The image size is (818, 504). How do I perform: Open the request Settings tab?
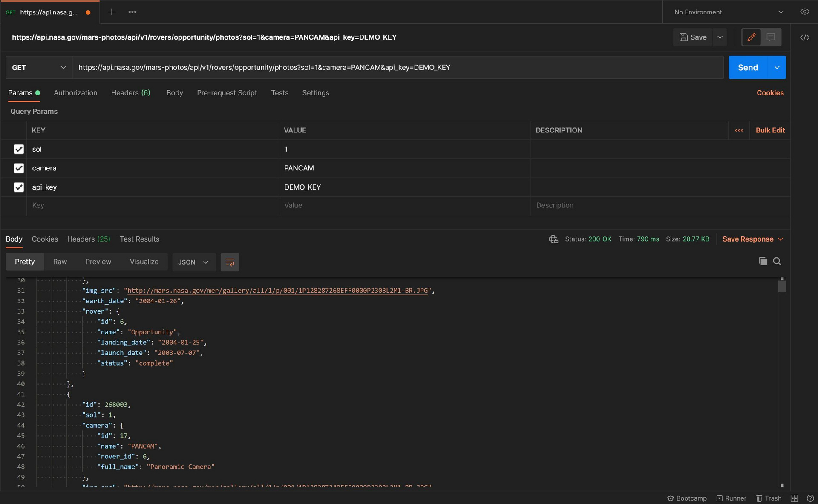pyautogui.click(x=316, y=93)
